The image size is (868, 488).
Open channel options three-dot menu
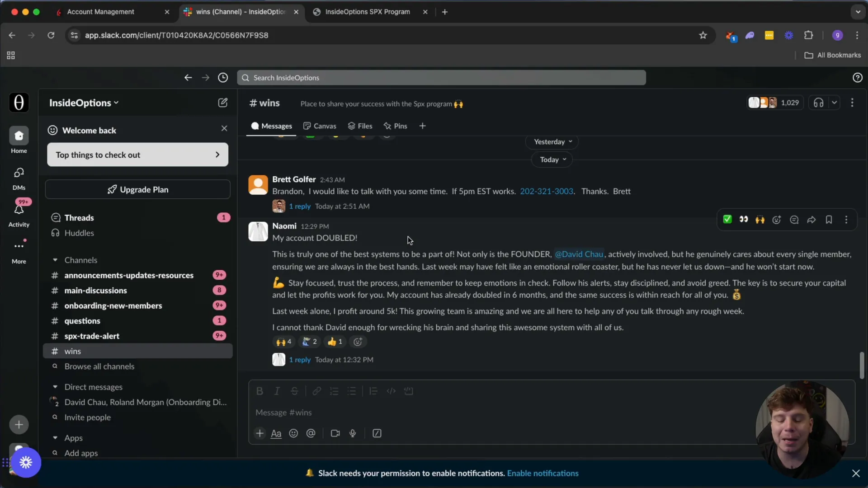852,103
